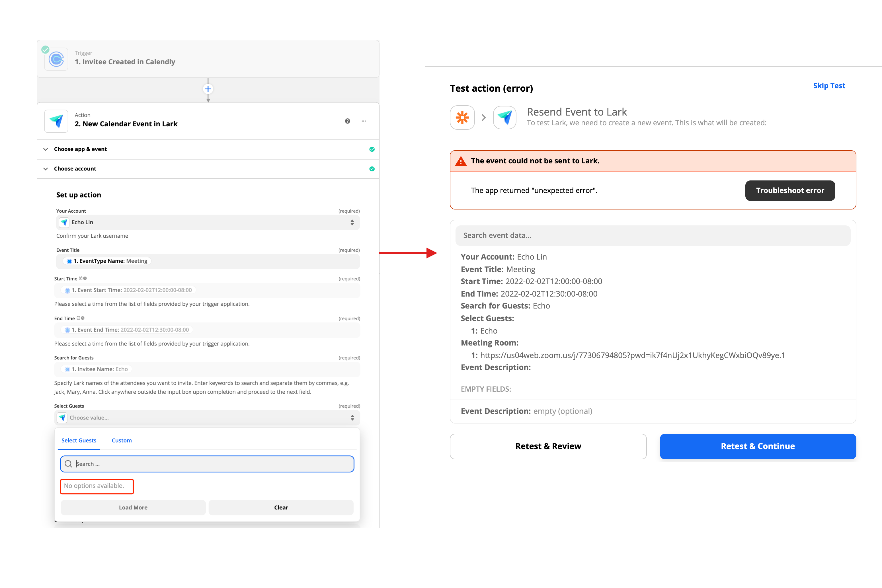This screenshot has width=882, height=588.
Task: Click 'The event could not be sent to Lark.'
Action: (535, 161)
